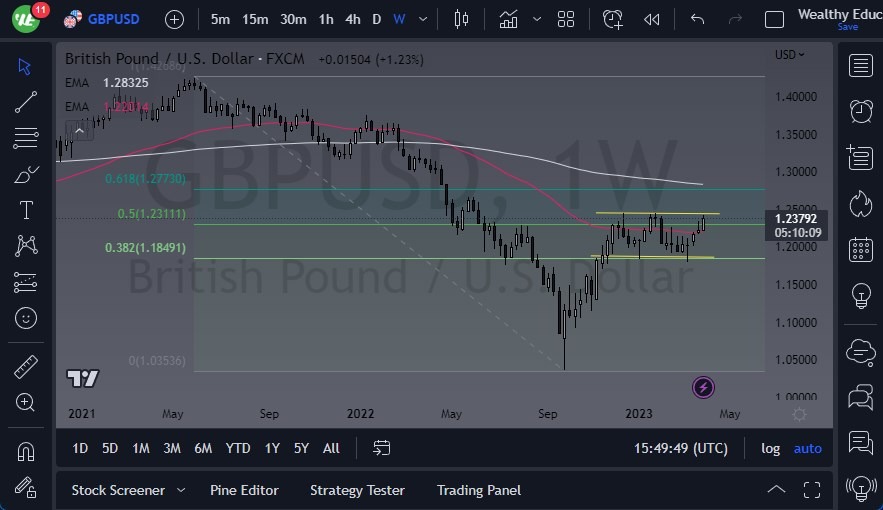Open the USD currency dropdown
The width and height of the screenshot is (883, 510).
790,55
